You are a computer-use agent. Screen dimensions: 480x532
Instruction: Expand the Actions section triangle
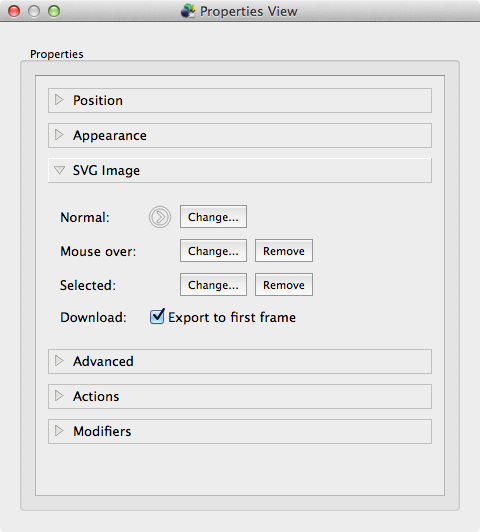[59, 396]
